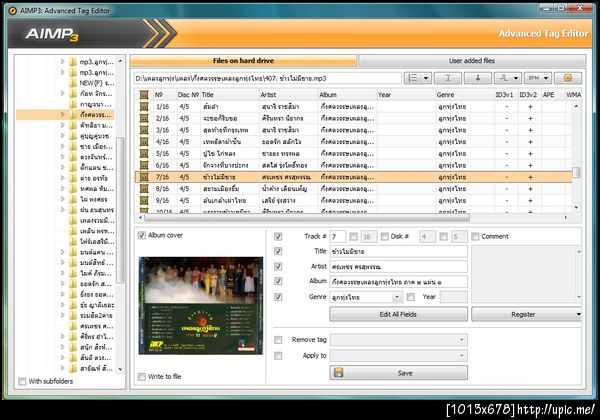Open the auto-numbering dropdown arrow
The width and height of the screenshot is (600, 420).
coord(426,78)
